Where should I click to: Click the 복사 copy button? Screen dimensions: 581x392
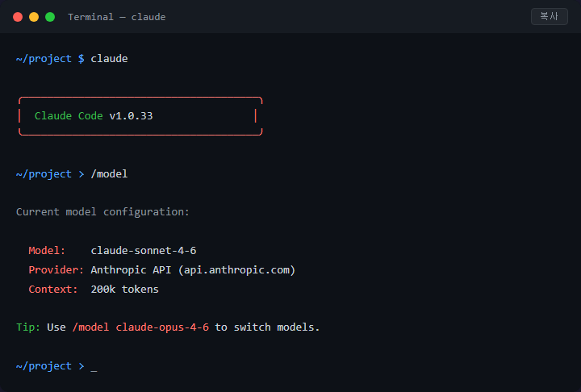pyautogui.click(x=550, y=16)
